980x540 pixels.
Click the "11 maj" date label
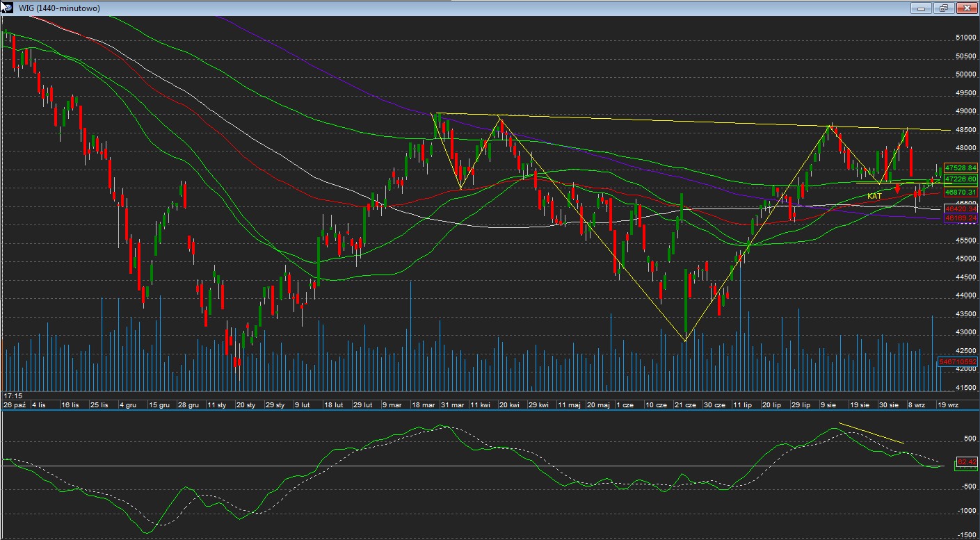(569, 404)
